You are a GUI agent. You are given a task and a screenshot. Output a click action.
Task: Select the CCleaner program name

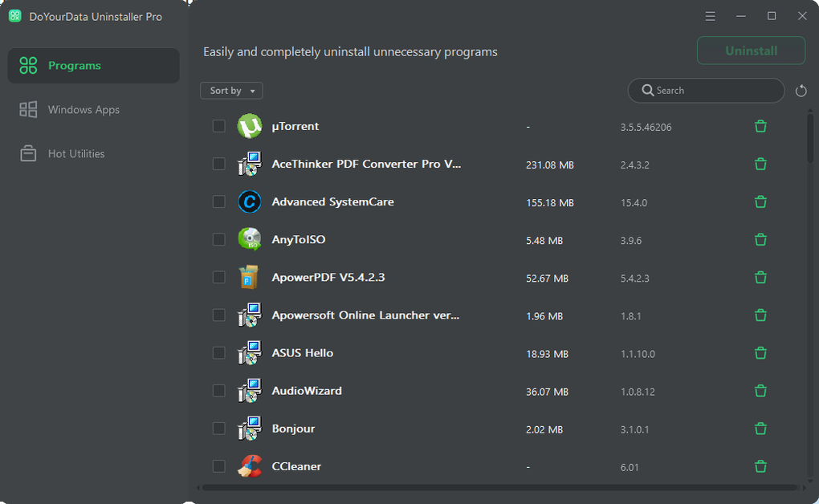296,466
